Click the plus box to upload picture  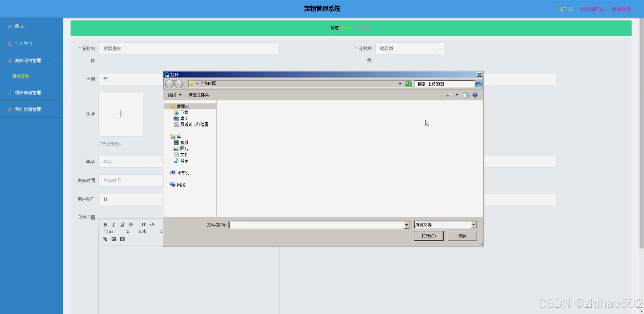point(121,114)
